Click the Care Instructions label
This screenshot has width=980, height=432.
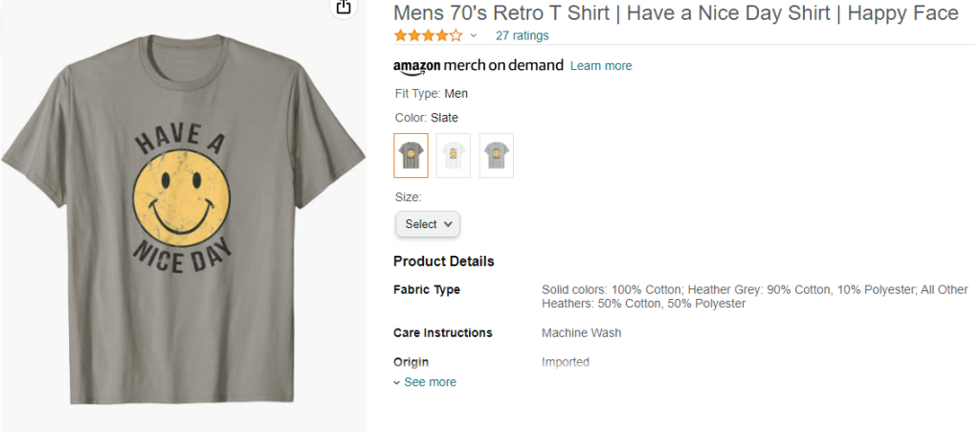[x=442, y=332]
